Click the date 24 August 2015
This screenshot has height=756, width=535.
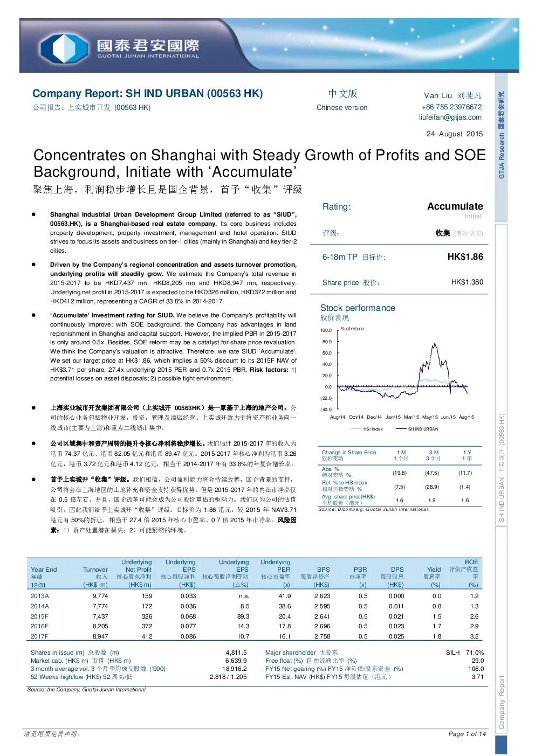coord(455,134)
